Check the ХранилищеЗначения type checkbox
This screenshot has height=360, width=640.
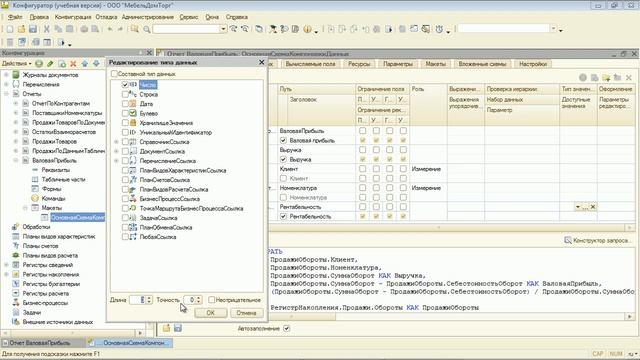click(x=125, y=123)
